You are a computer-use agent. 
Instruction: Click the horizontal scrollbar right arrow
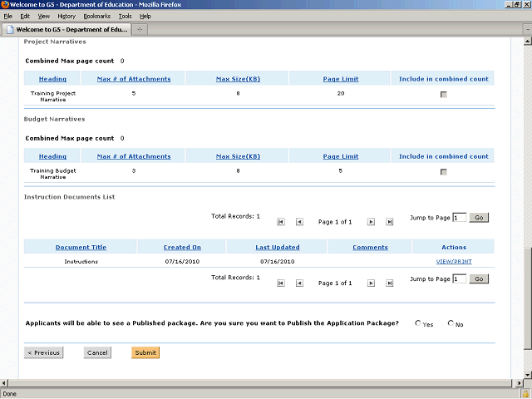coord(519,383)
